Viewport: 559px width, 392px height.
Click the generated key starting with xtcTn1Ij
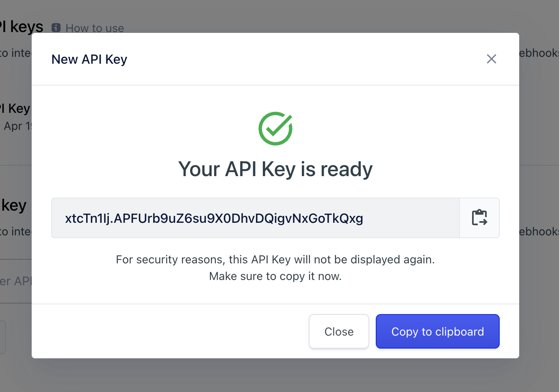click(214, 218)
